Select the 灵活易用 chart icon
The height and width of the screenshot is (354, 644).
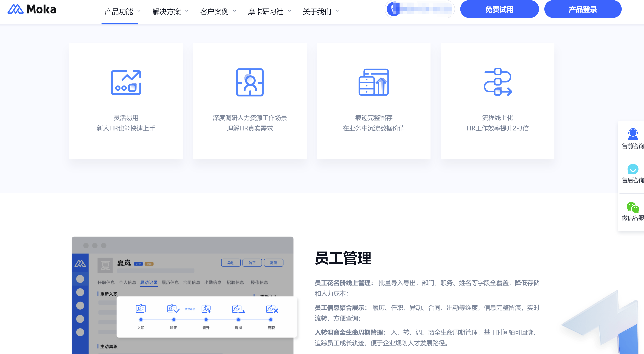coord(126,82)
